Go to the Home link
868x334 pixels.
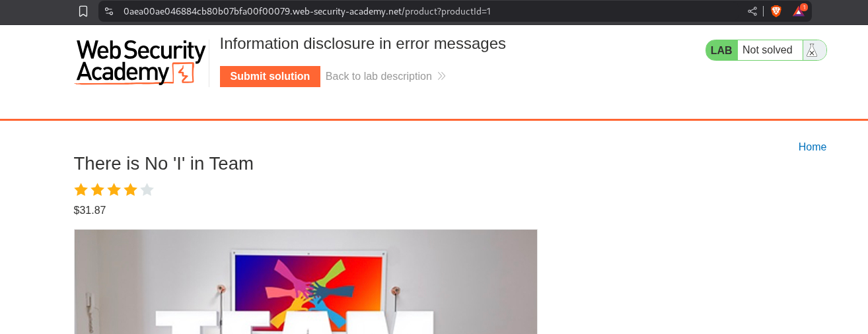point(813,147)
